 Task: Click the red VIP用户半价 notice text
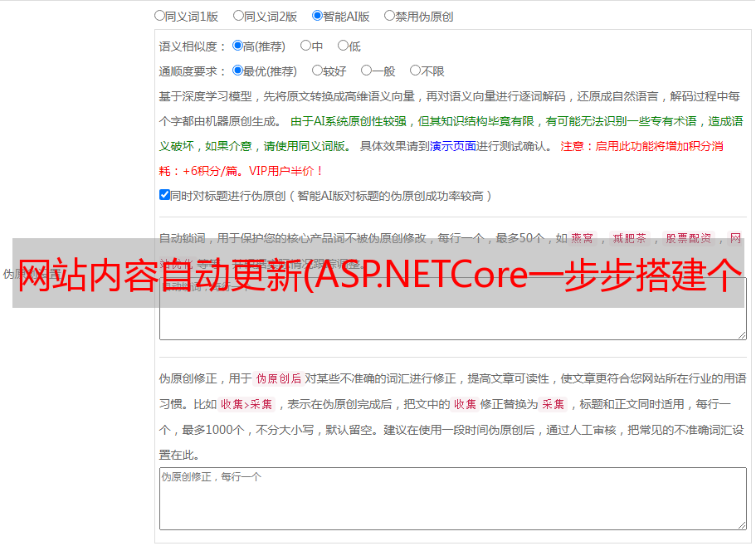click(285, 171)
